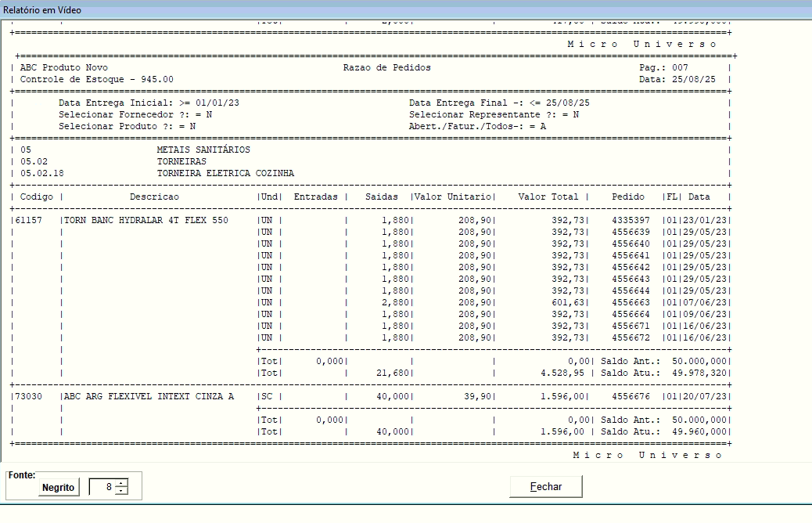Click METAIS SANITÁRIOS group line
812x523 pixels.
(x=203, y=150)
